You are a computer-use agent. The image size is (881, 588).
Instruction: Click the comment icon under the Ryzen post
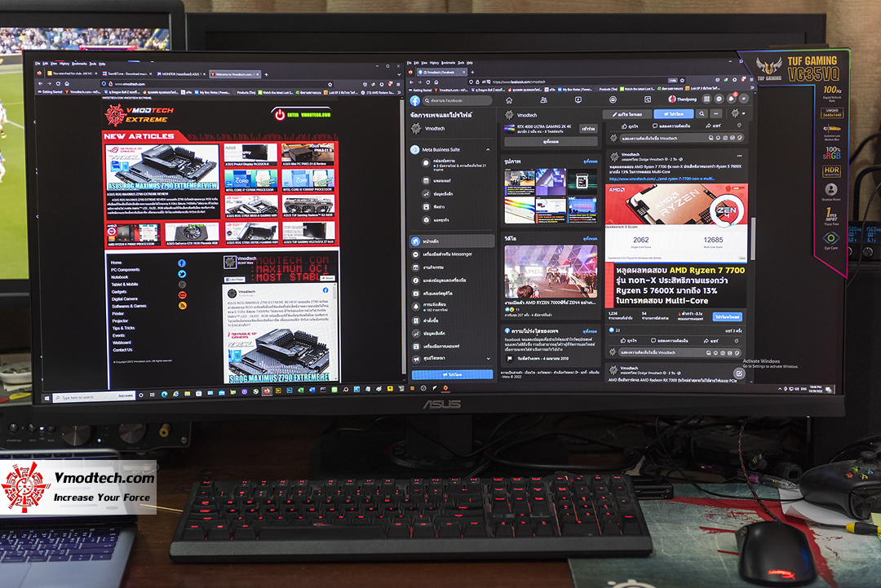pos(653,340)
